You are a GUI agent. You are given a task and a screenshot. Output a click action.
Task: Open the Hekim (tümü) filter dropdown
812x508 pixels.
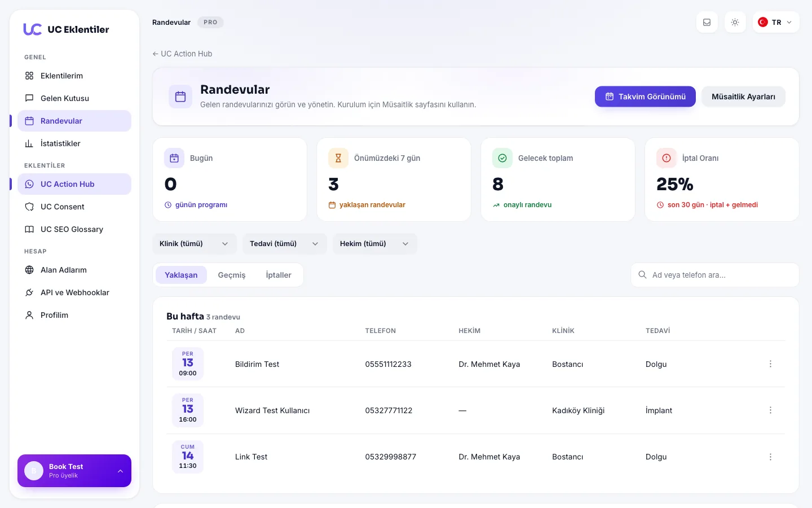(x=375, y=244)
